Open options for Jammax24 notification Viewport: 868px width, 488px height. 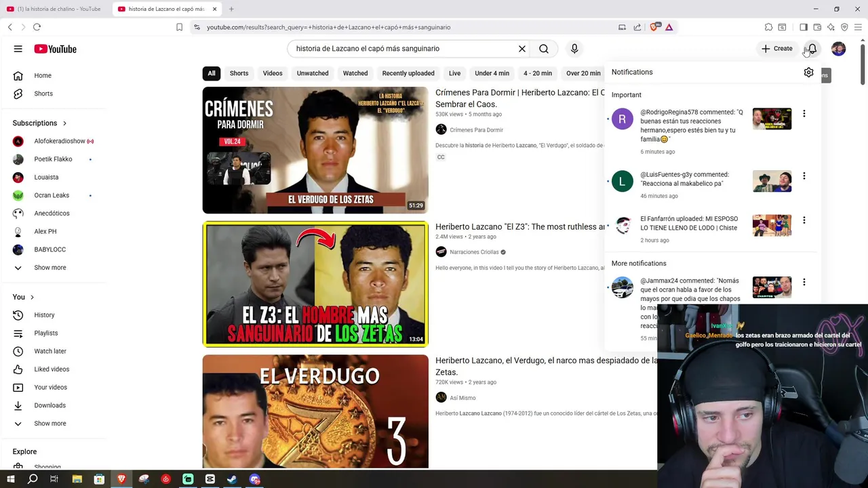pos(804,282)
